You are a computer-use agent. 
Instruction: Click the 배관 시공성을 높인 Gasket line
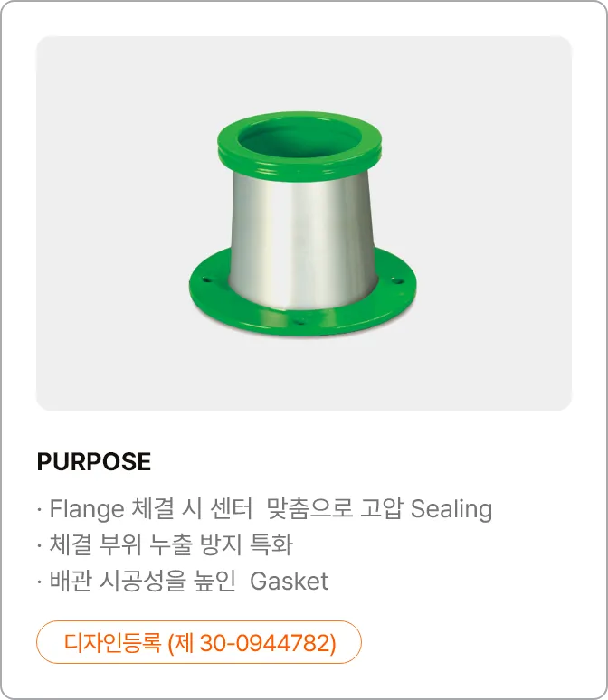[x=183, y=581]
